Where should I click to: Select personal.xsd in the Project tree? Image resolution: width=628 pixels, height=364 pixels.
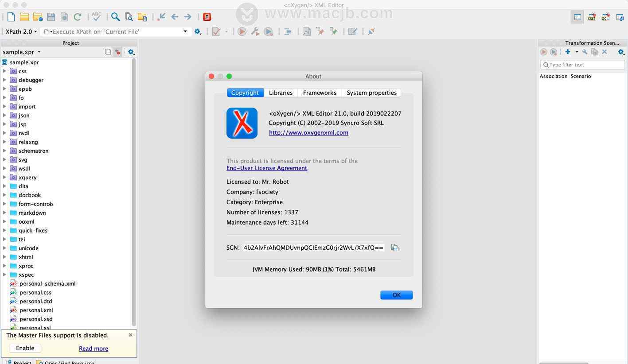click(x=36, y=319)
